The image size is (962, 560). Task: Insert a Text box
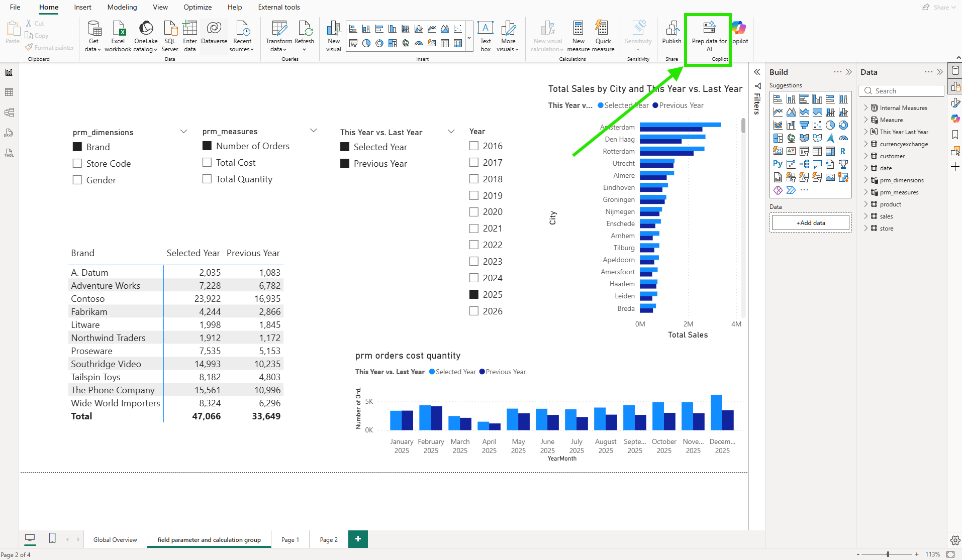pos(486,36)
